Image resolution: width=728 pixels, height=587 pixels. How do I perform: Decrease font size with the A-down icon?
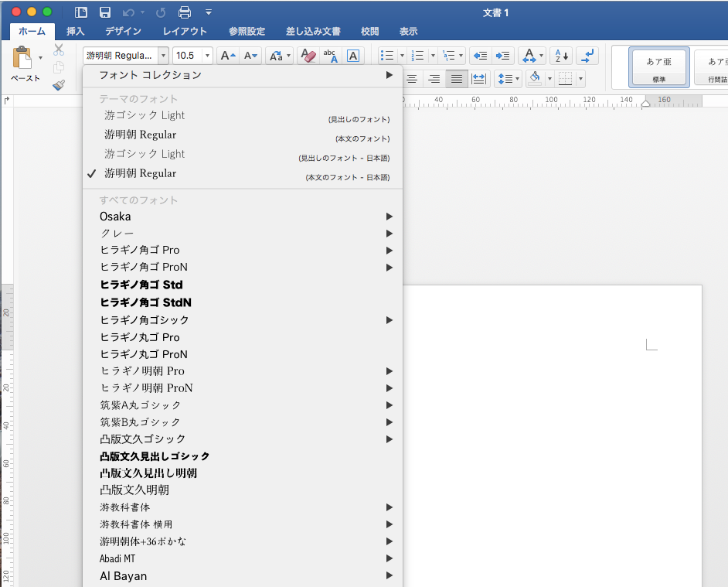point(250,56)
